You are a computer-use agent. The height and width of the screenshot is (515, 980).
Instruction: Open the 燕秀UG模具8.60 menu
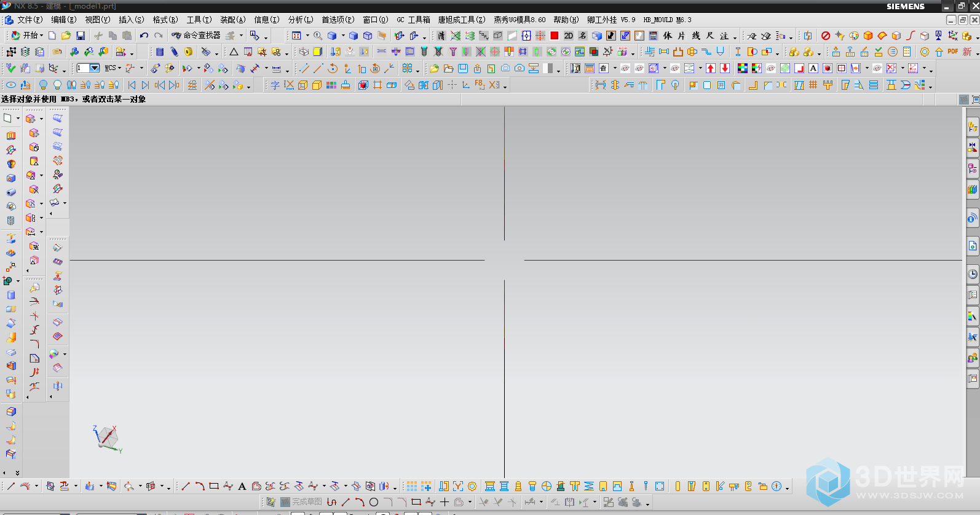click(x=520, y=20)
